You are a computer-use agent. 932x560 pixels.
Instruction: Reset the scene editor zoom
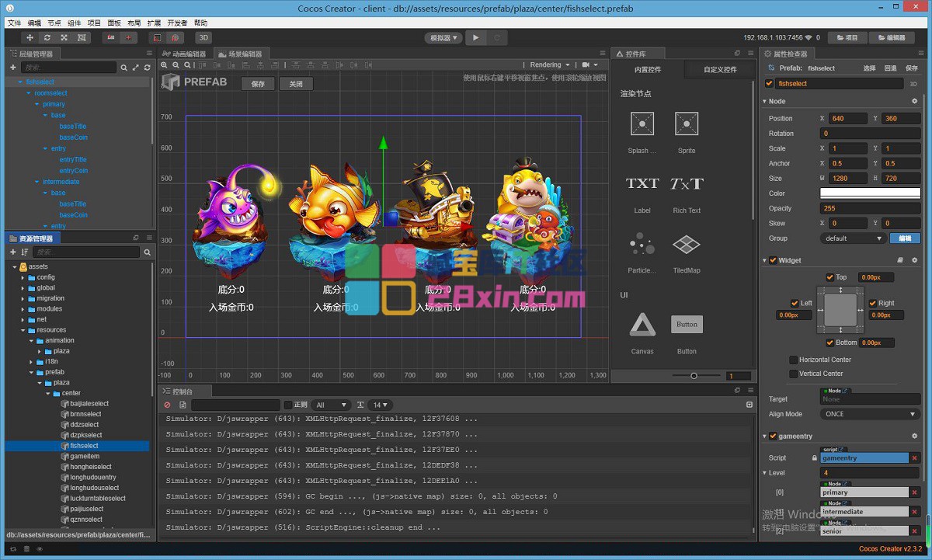[x=187, y=66]
